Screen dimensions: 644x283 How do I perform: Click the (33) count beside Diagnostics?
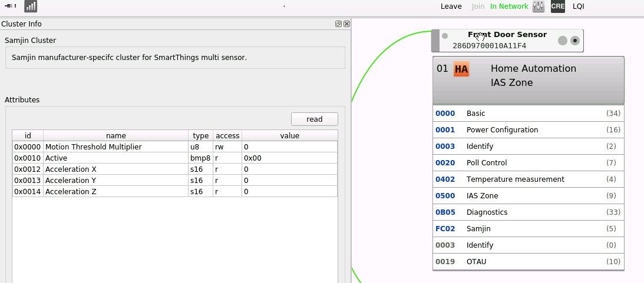pos(613,212)
